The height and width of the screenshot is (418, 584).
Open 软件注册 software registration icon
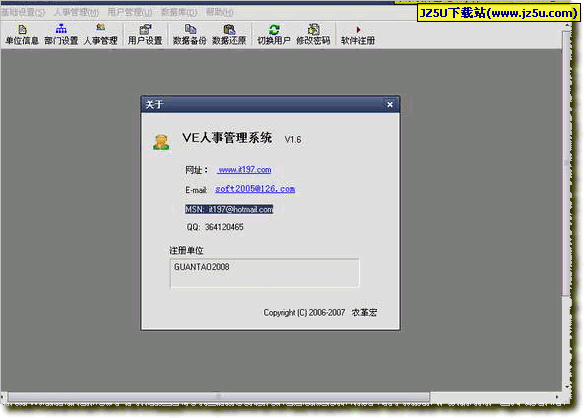358,35
